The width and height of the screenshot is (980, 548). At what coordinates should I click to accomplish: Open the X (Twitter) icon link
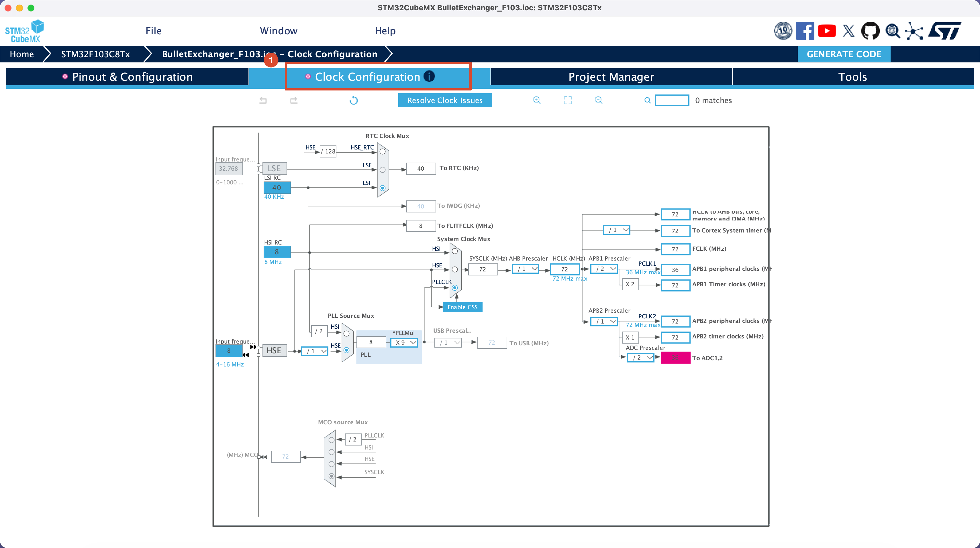click(848, 31)
